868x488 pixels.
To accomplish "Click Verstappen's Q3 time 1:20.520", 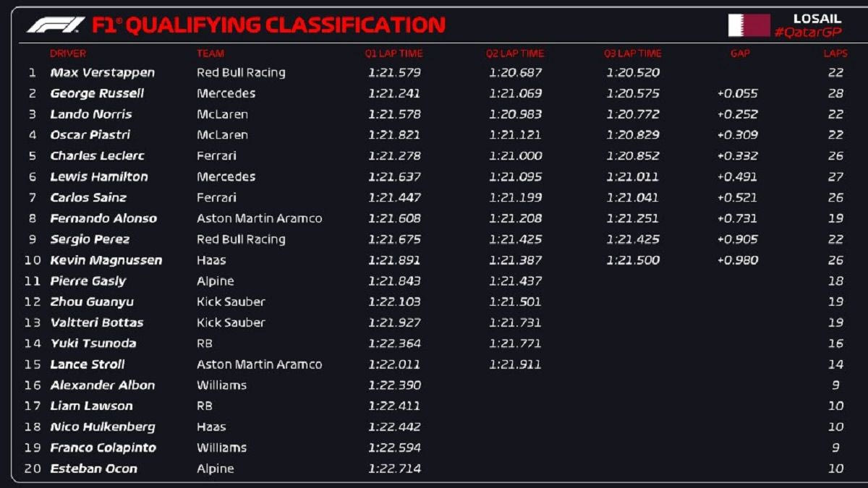I will [x=633, y=73].
